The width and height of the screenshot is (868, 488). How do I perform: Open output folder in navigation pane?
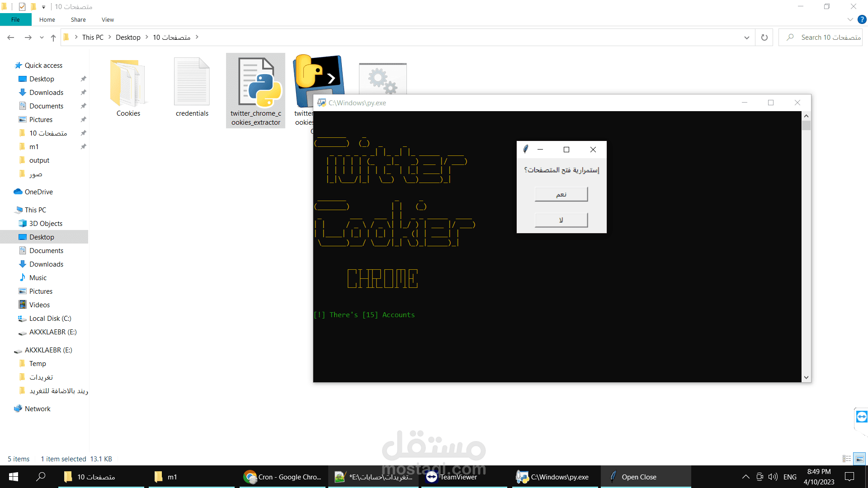(x=39, y=160)
